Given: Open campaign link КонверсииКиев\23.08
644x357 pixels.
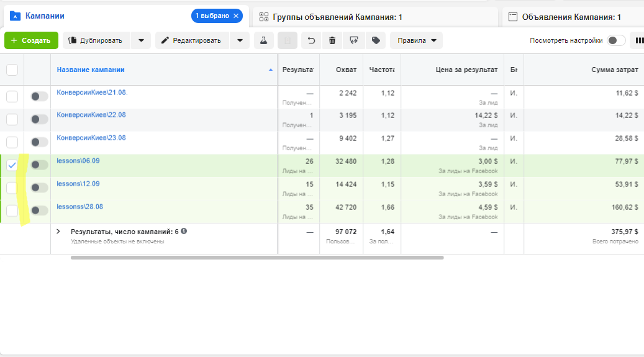Looking at the screenshot, I should click(x=91, y=138).
